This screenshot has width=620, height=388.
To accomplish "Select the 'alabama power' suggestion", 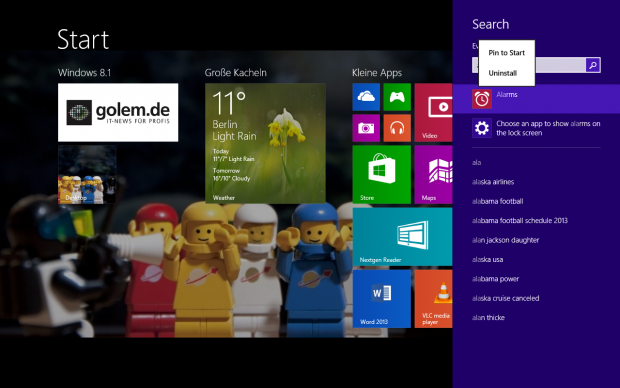I will (495, 279).
